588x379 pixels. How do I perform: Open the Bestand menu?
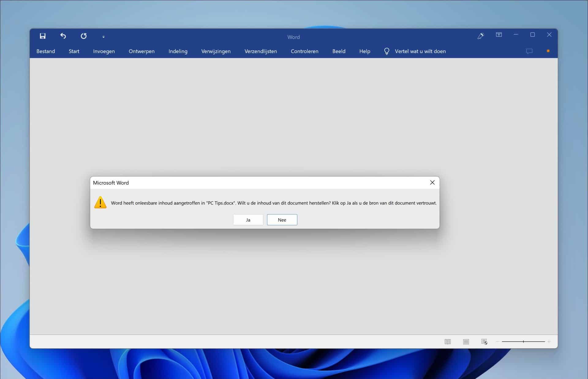pos(46,51)
